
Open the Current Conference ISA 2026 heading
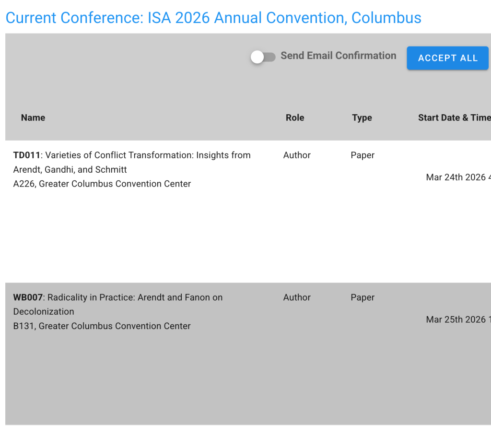213,18
